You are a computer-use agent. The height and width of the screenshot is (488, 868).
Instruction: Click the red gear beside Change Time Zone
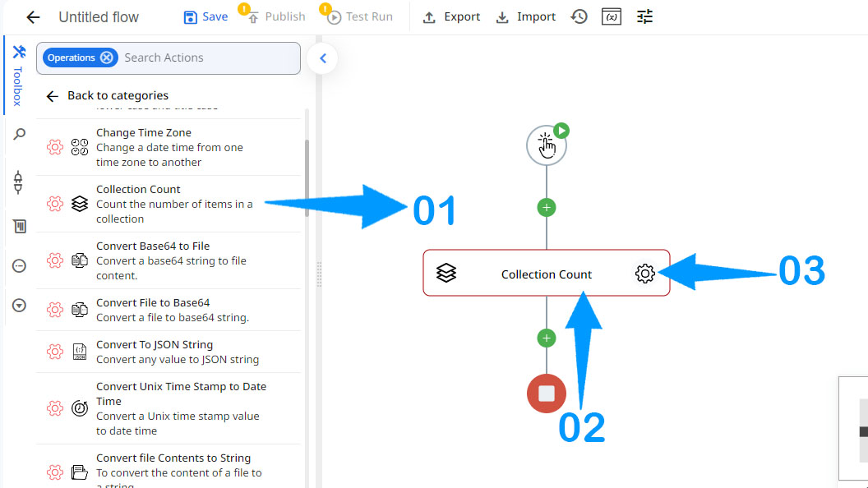click(x=55, y=147)
